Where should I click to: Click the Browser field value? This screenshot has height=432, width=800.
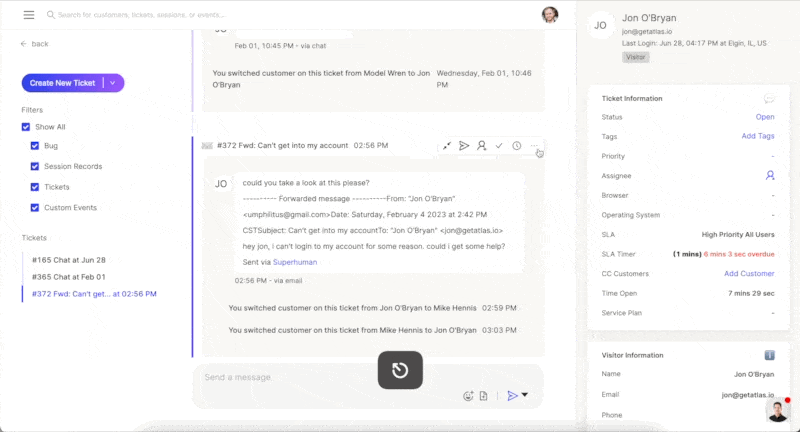click(x=772, y=195)
